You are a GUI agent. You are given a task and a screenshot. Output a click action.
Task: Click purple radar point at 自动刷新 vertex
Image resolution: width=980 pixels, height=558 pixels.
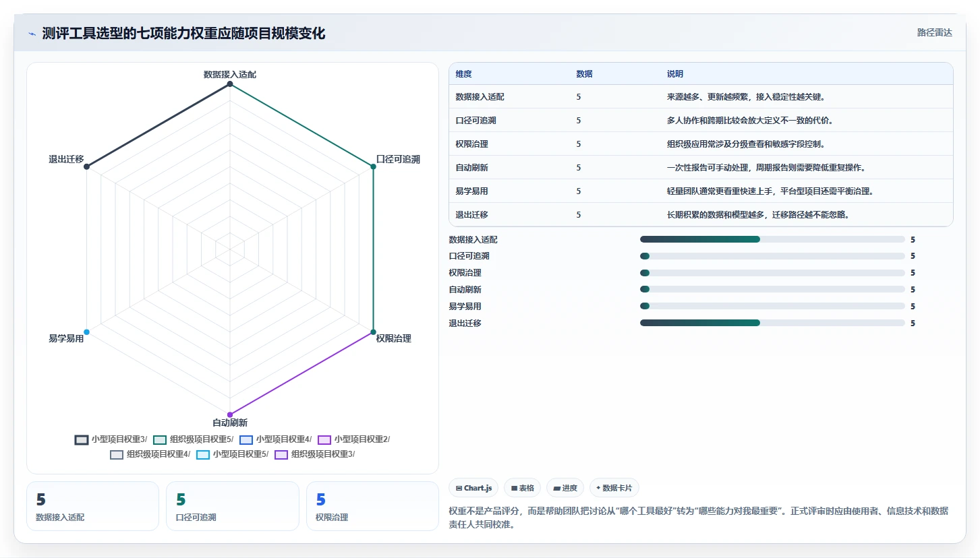click(x=230, y=414)
